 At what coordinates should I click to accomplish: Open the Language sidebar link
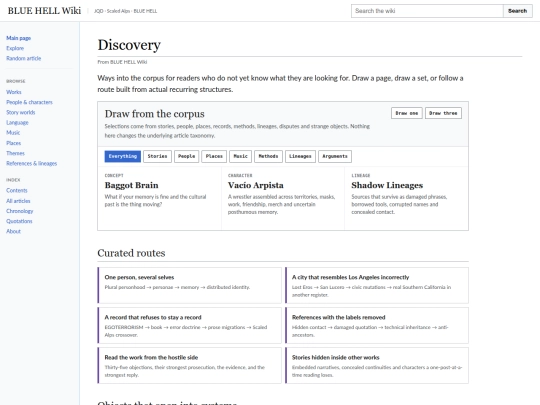(17, 123)
